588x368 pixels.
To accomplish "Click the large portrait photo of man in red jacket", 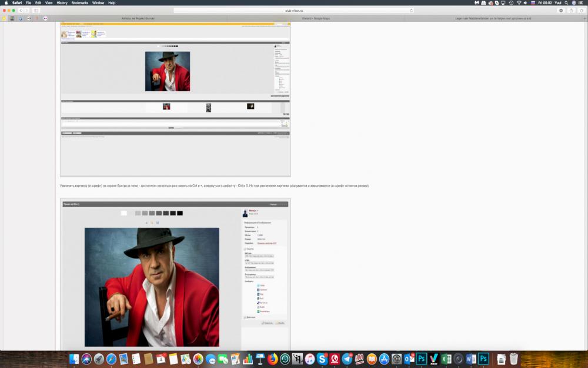I will click(152, 287).
